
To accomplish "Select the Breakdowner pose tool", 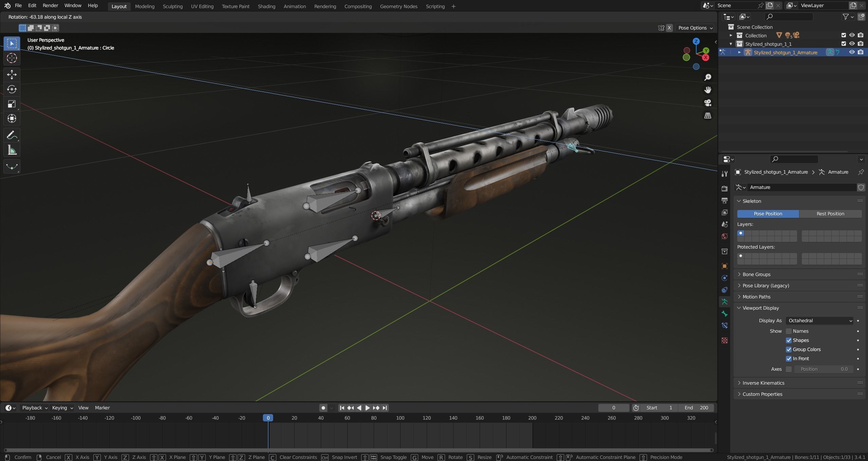I will 12,167.
